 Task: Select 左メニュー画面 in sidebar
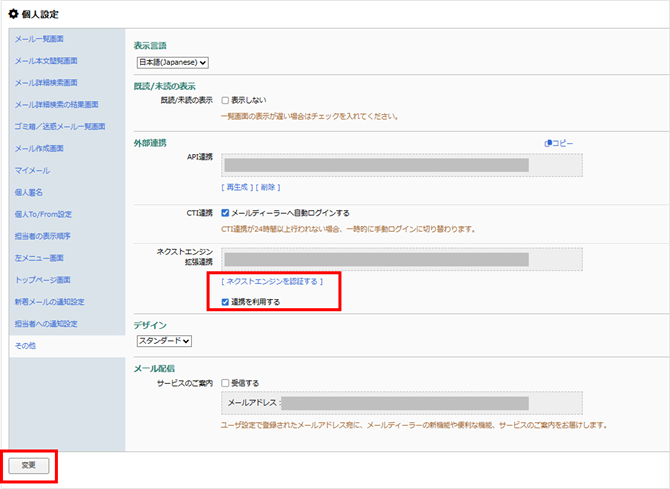(39, 258)
